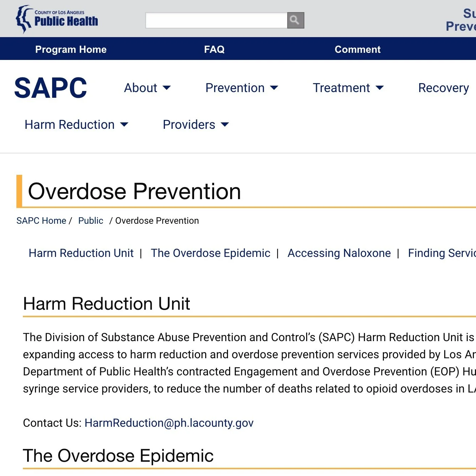Click the County of Los Angeles Public Health logo
The height and width of the screenshot is (476, 476).
(x=56, y=19)
